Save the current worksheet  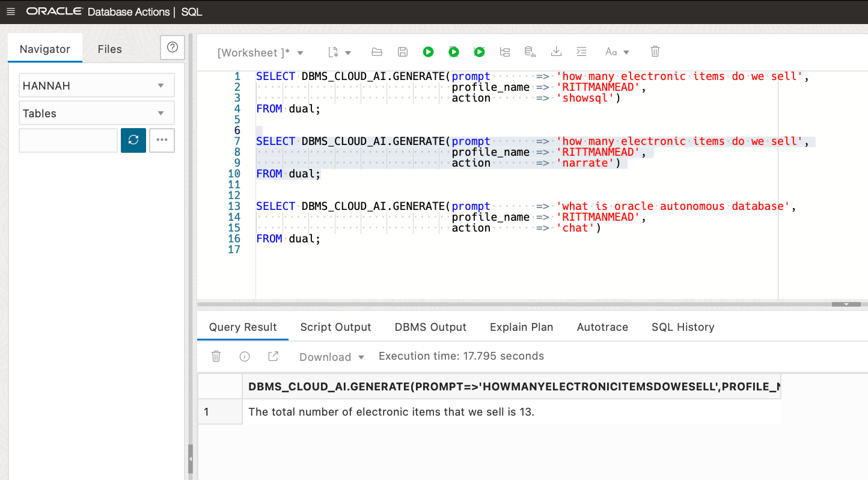point(402,52)
